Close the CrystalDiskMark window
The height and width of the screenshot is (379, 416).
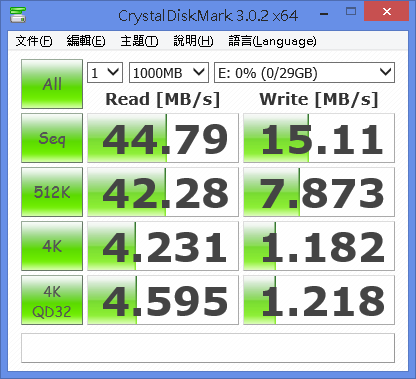tap(387, 12)
